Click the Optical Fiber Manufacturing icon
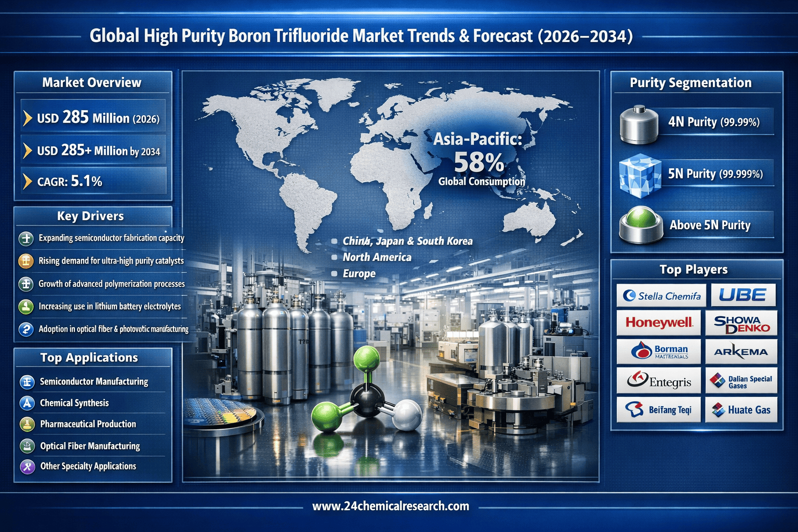The height and width of the screenshot is (532, 798). (x=27, y=446)
